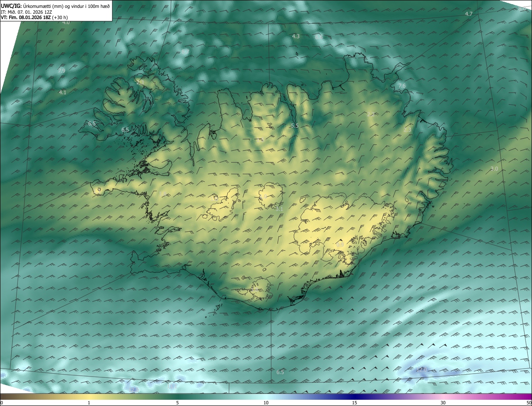Screen dimensions: 532x406
Task: Click the initial time line 'IT: Mið. 07. 01. 2026 12Z'
Action: coord(26,12)
